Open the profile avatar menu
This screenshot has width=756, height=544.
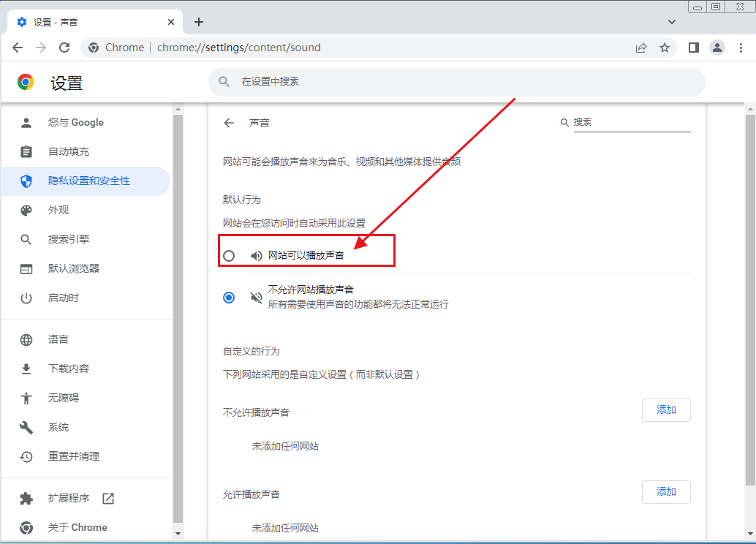point(717,48)
